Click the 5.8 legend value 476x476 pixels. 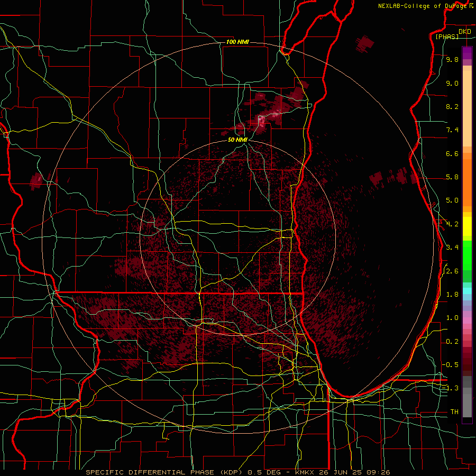pyautogui.click(x=452, y=177)
